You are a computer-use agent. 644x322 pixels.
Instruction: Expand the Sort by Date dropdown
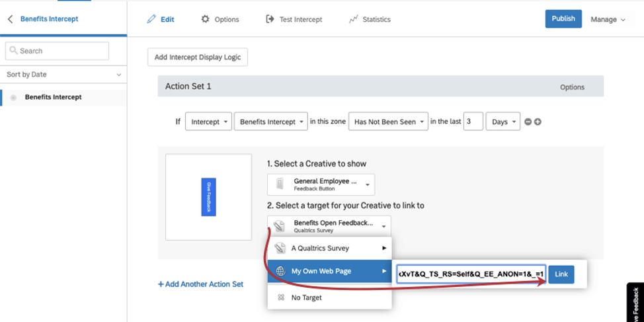point(63,75)
